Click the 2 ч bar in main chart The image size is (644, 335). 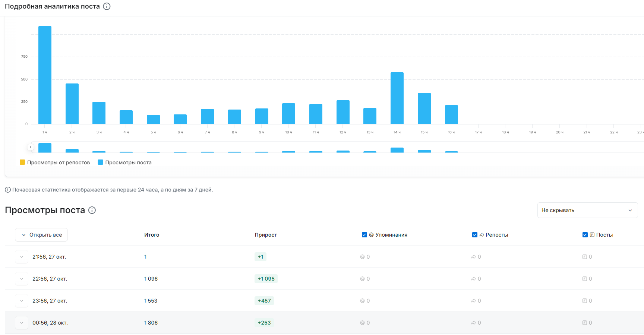[x=72, y=104]
